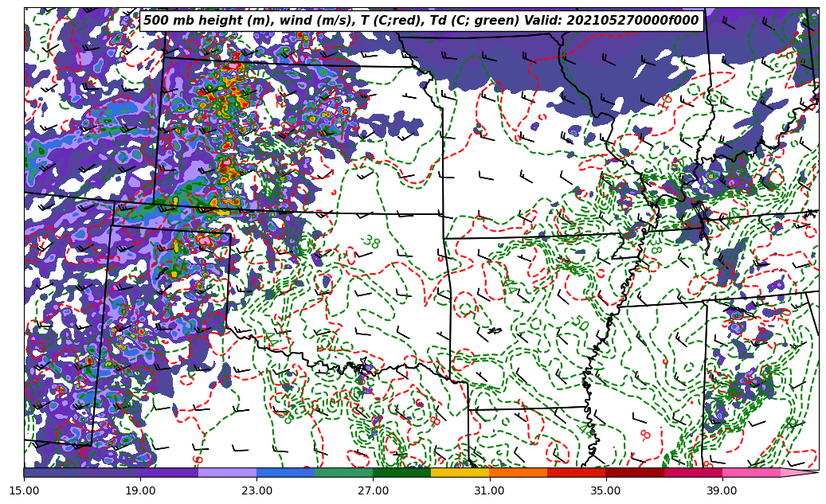Click the 27.00 colorbar tick label

point(374,490)
